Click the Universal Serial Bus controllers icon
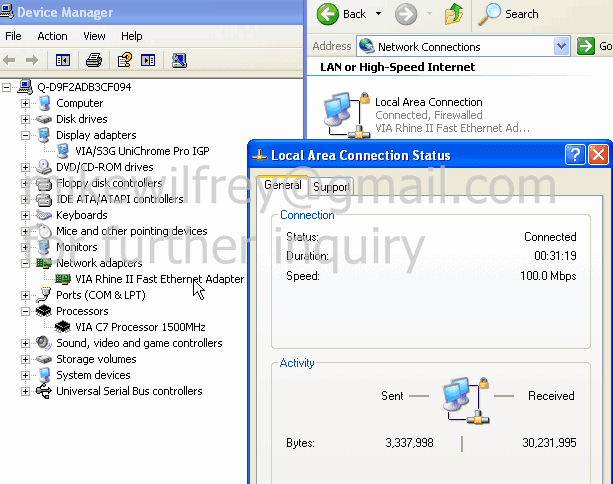Viewport: 613px width, 484px height. [44, 391]
